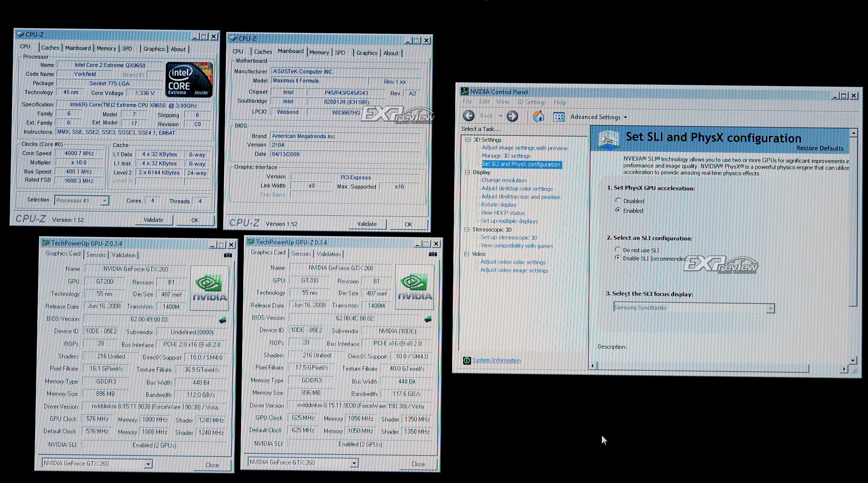Image resolution: width=868 pixels, height=483 pixels.
Task: Select Enable SLI (recommended) option
Action: (x=617, y=258)
